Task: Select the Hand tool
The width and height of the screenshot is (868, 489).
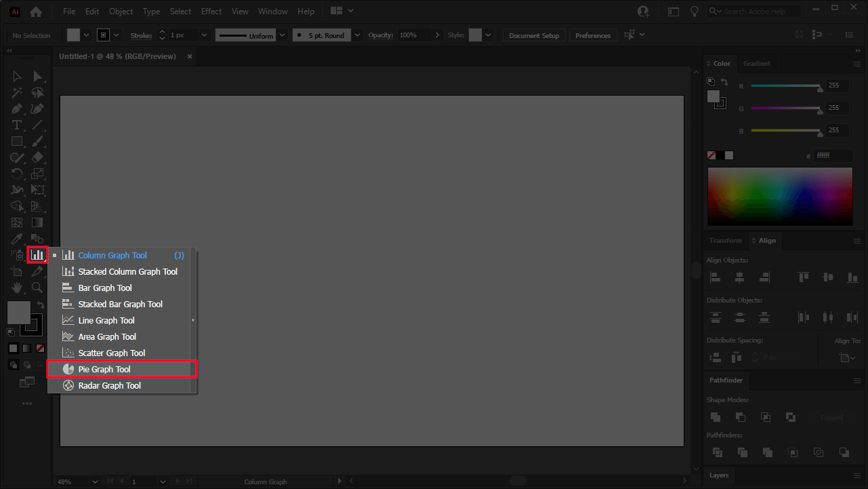Action: (x=17, y=288)
